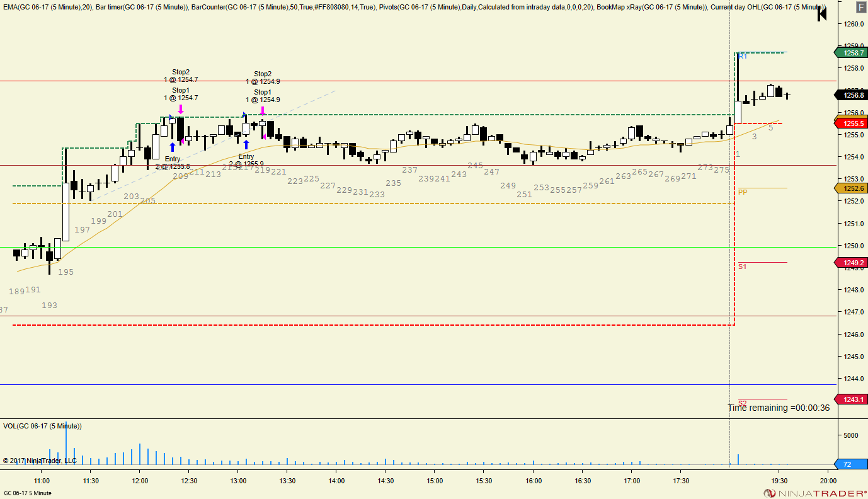Click the first blue Entry up arrow
Viewport: 868px width, 499px height.
coord(173,147)
